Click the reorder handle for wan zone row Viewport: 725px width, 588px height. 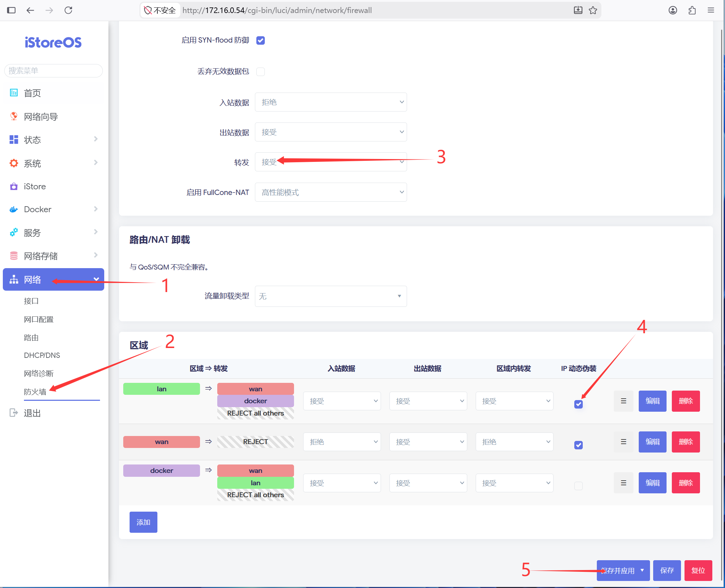click(623, 442)
